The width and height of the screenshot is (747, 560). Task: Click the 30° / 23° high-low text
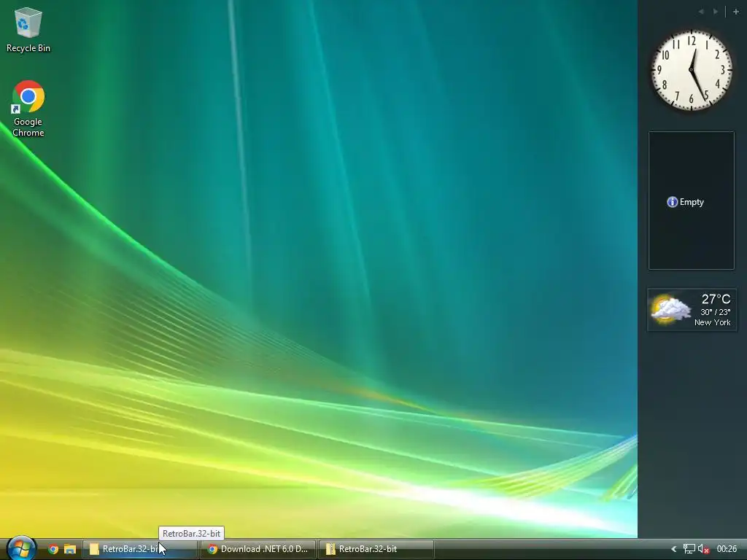[x=715, y=312]
